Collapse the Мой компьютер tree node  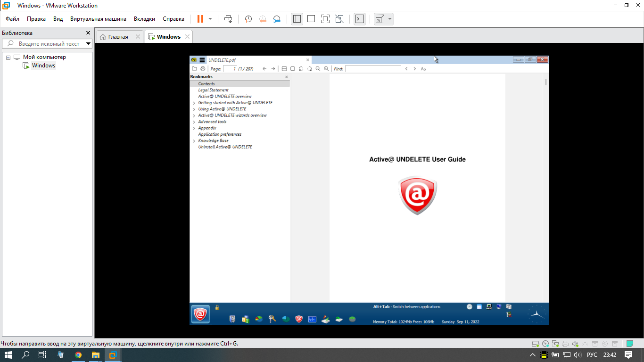pos(8,58)
